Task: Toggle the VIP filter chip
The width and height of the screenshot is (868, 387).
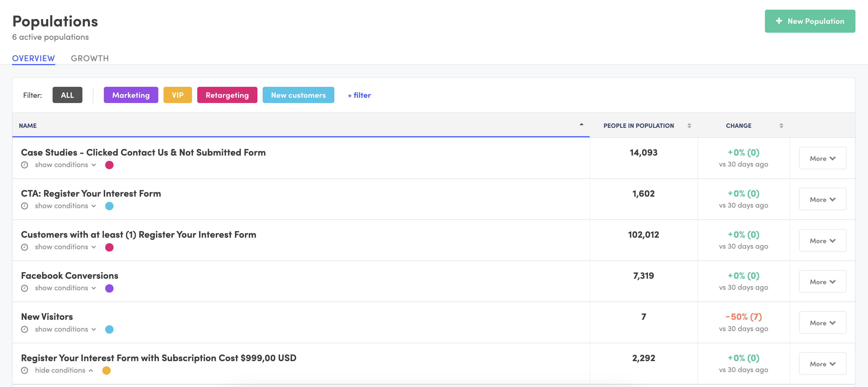Action: click(178, 95)
